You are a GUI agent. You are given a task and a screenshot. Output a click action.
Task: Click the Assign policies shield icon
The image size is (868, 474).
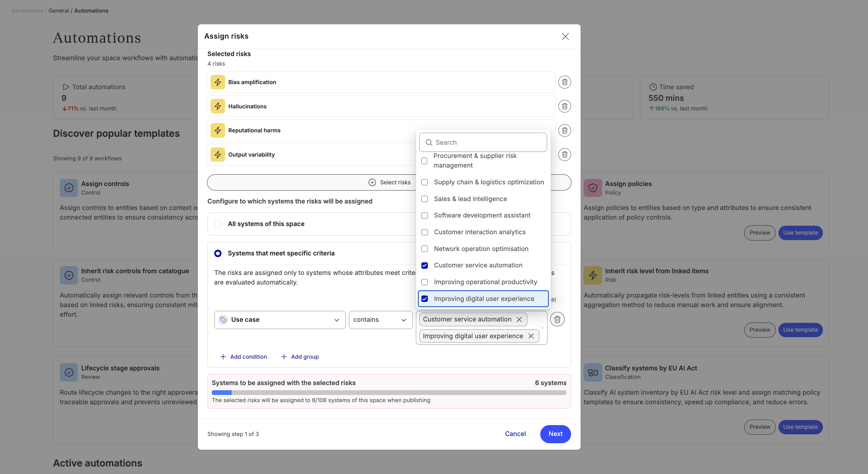(x=593, y=188)
